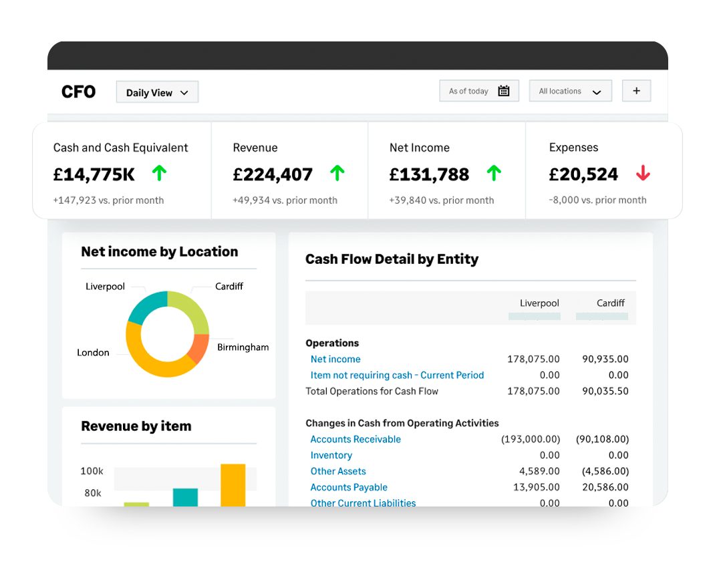Click the teal bar in Revenue by item
Viewport: 715px width, 588px height.
pos(185,497)
